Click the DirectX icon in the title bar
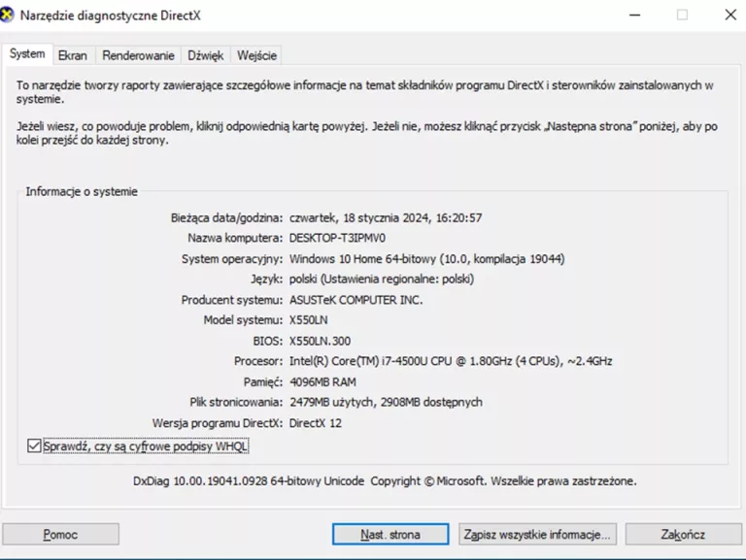 pyautogui.click(x=9, y=15)
